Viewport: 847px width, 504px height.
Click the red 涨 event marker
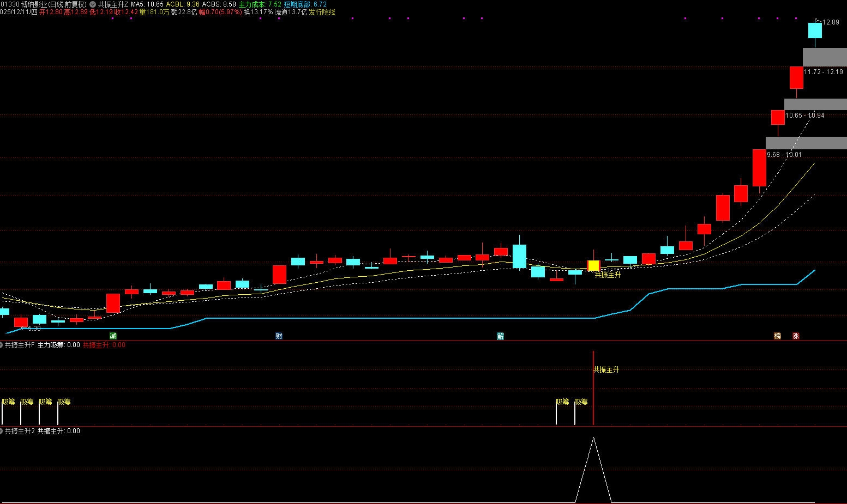point(796,336)
